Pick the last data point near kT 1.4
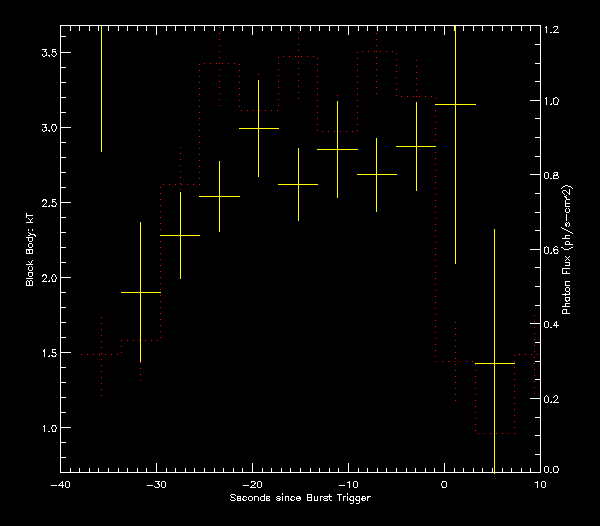This screenshot has height=526, width=600. pos(494,364)
